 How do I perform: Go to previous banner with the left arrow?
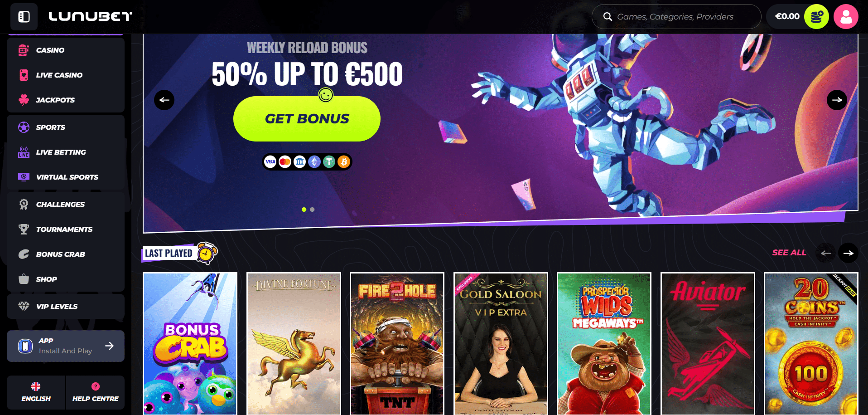tap(164, 100)
